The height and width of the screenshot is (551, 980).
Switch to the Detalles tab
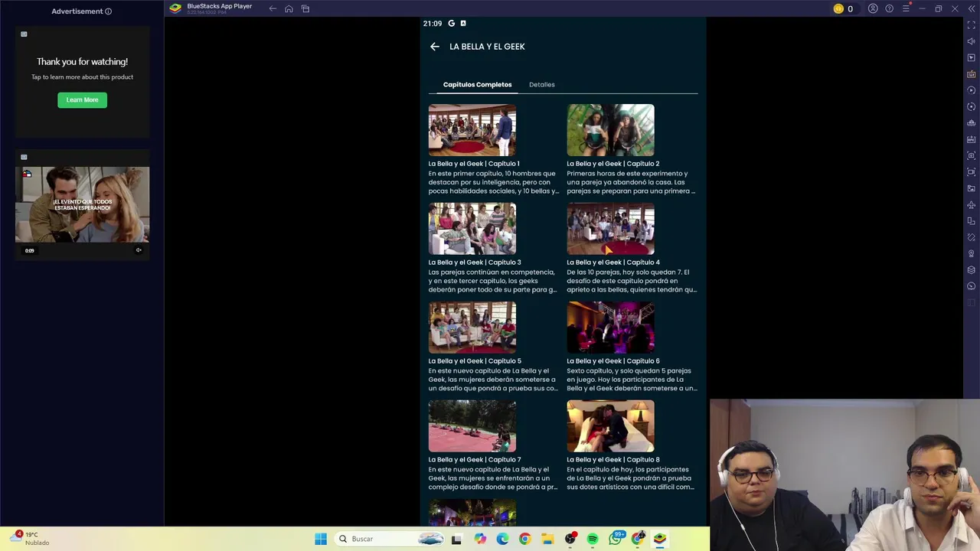[x=541, y=84]
